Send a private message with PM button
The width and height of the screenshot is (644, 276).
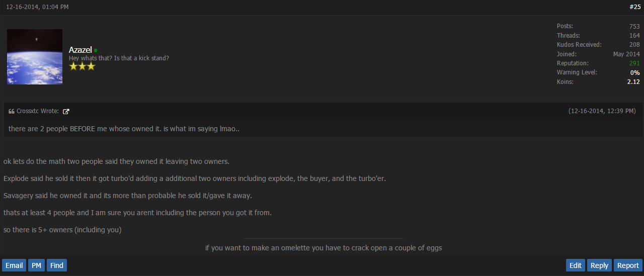point(36,265)
